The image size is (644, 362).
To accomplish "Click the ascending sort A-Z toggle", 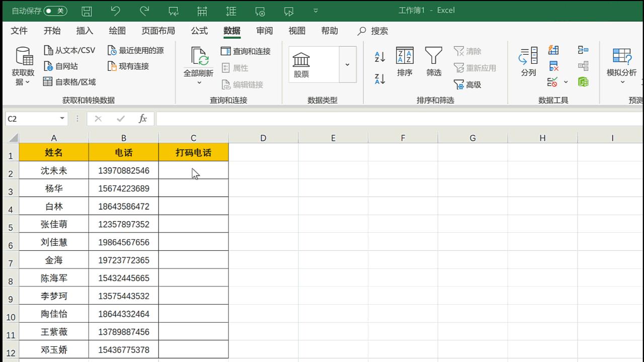I will click(379, 57).
